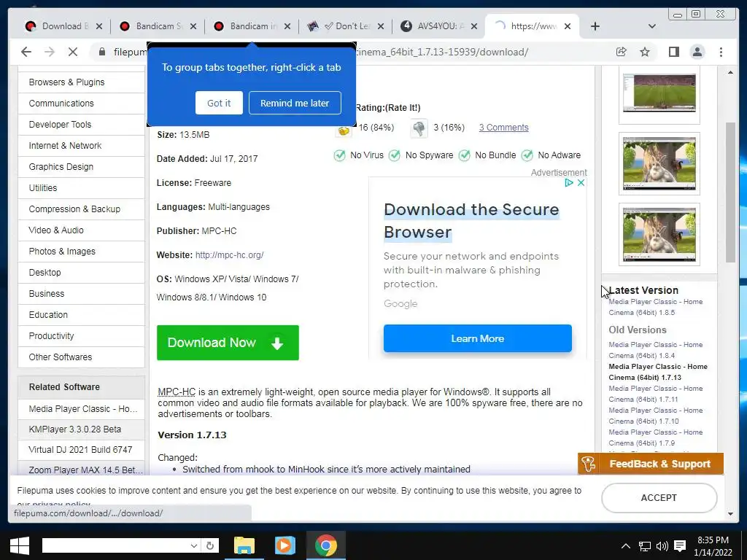Click the volume speaker tray icon
Viewport: 747px width, 560px height.
click(662, 546)
